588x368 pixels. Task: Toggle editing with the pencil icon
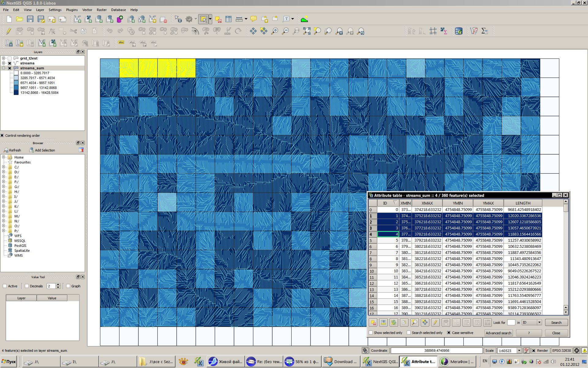(x=9, y=31)
